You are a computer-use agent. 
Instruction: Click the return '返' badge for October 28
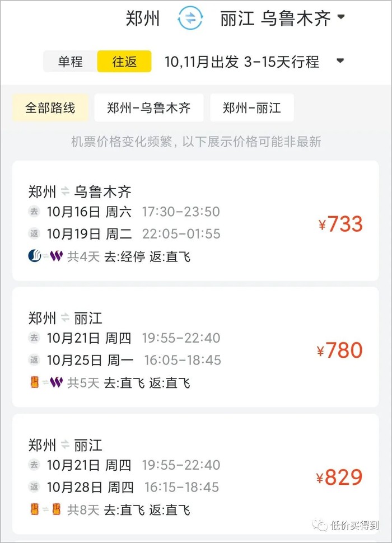click(x=34, y=487)
